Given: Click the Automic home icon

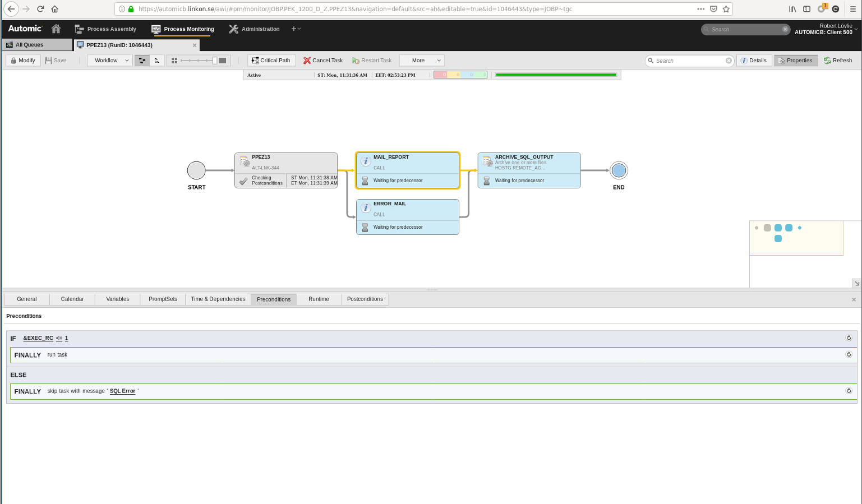Looking at the screenshot, I should point(56,29).
